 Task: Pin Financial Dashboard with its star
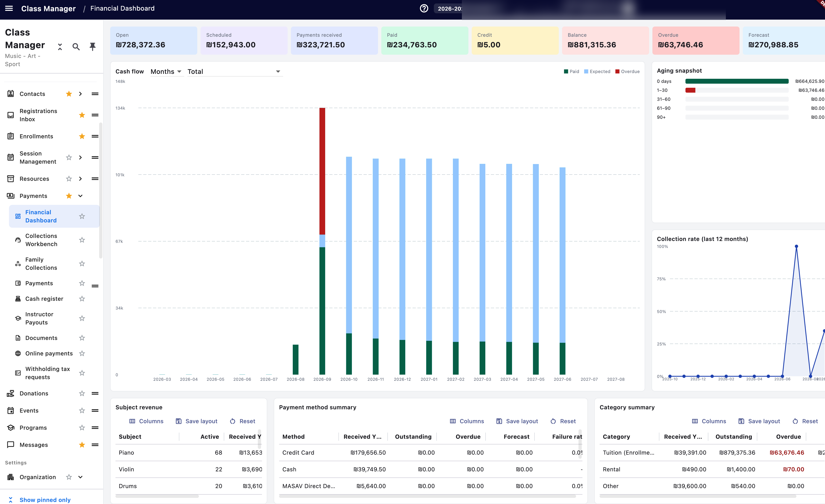tap(82, 216)
